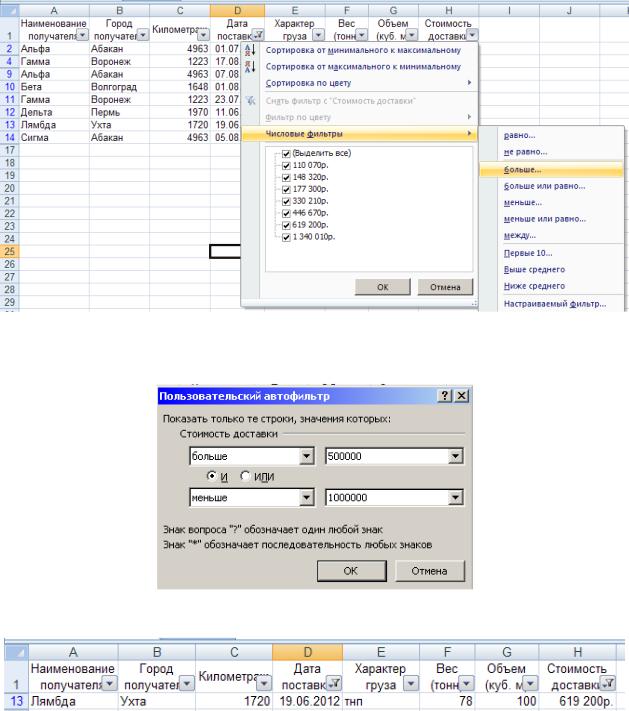
Task: Choose Сортировка от минимального к максимальному
Action: point(363,50)
